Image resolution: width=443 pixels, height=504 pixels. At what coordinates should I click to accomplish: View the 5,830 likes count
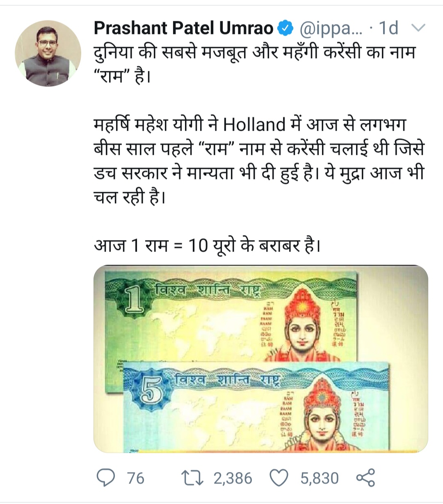click(320, 478)
